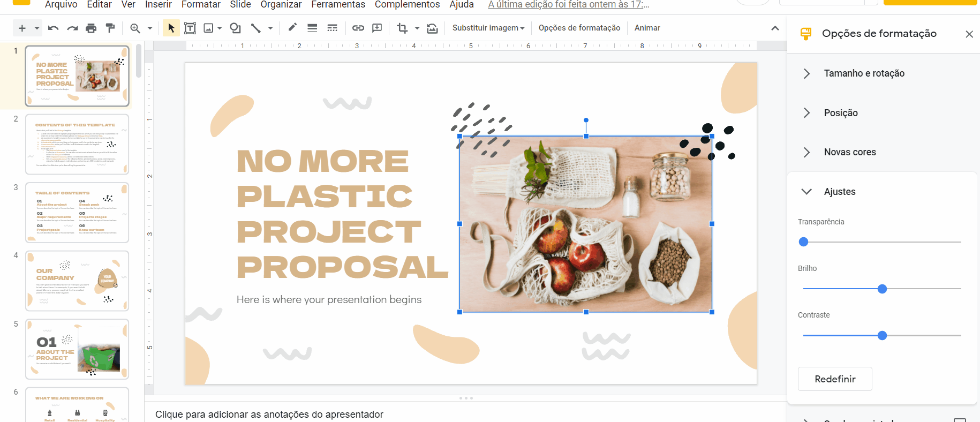Open the Editar menu
This screenshot has height=422, width=980.
[99, 5]
